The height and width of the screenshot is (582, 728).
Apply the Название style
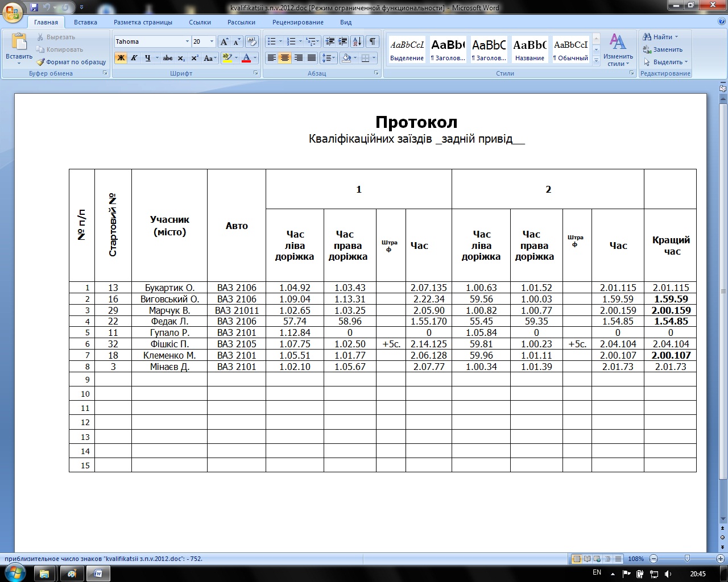coord(530,49)
